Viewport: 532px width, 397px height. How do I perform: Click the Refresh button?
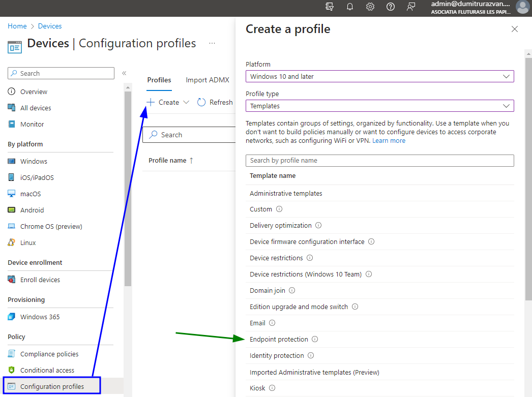point(215,102)
